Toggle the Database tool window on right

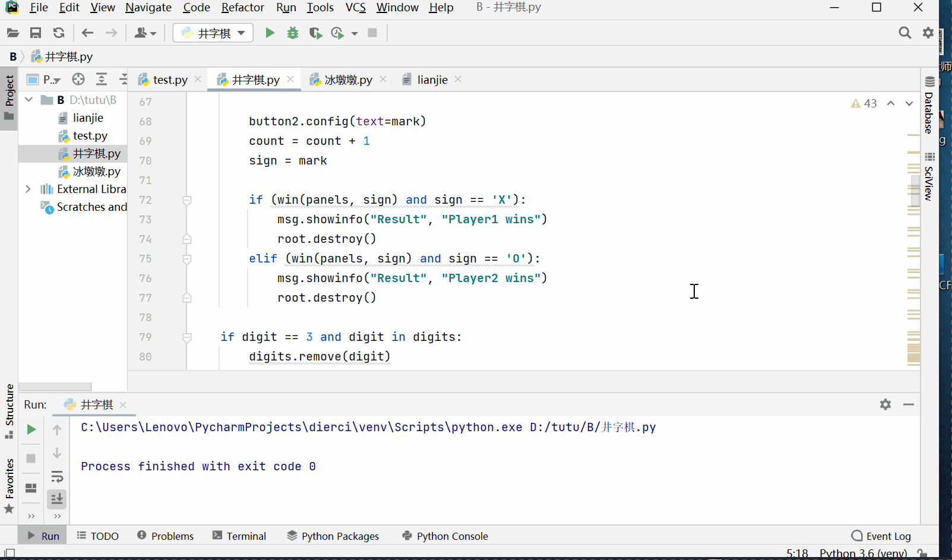pyautogui.click(x=929, y=105)
